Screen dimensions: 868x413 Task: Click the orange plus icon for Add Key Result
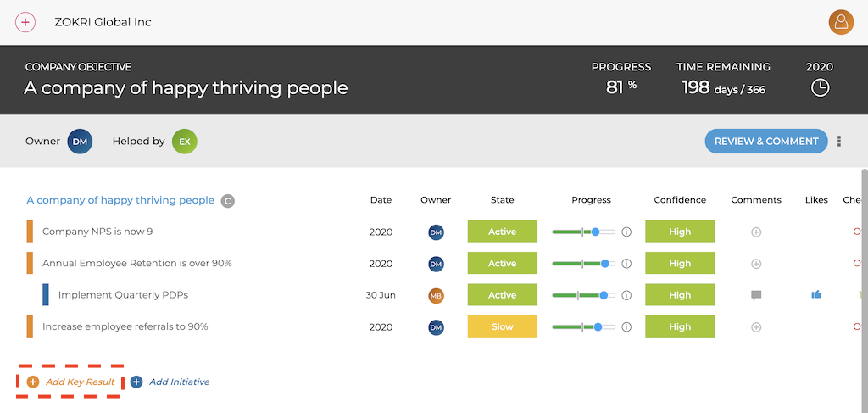pyautogui.click(x=33, y=382)
